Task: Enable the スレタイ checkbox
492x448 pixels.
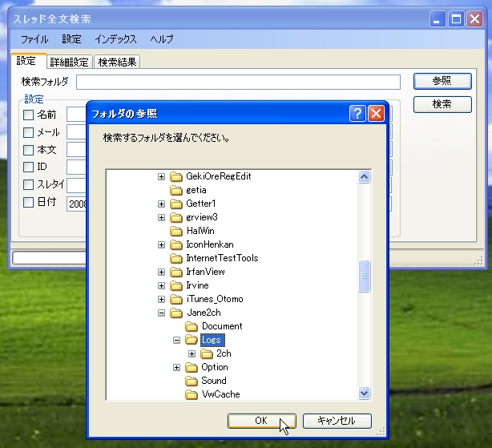Action: pos(29,184)
